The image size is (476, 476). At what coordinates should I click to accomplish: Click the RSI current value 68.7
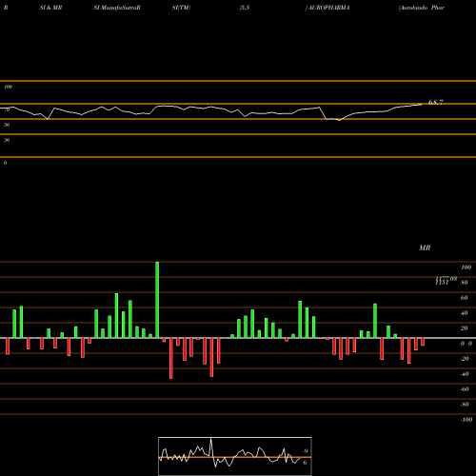point(436,102)
